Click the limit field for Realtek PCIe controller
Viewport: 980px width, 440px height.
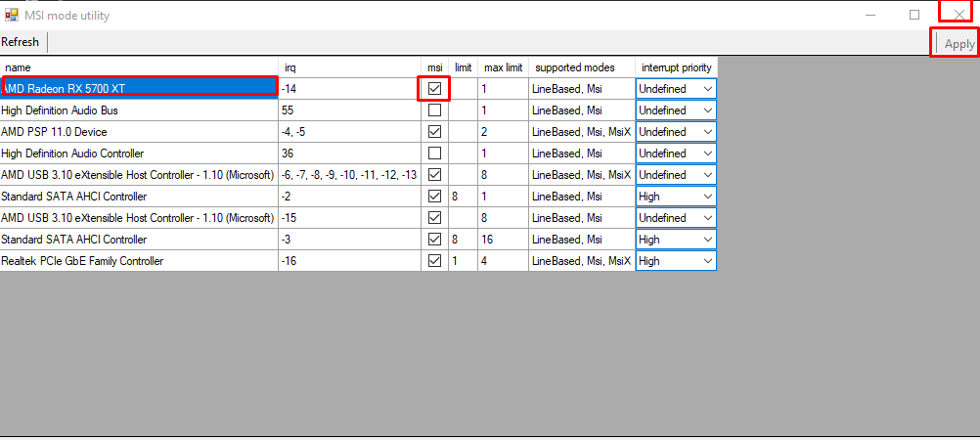point(463,261)
